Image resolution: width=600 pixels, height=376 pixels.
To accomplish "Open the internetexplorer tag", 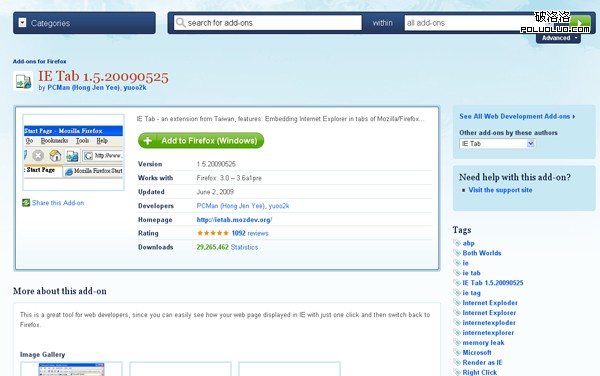I will coord(488,332).
